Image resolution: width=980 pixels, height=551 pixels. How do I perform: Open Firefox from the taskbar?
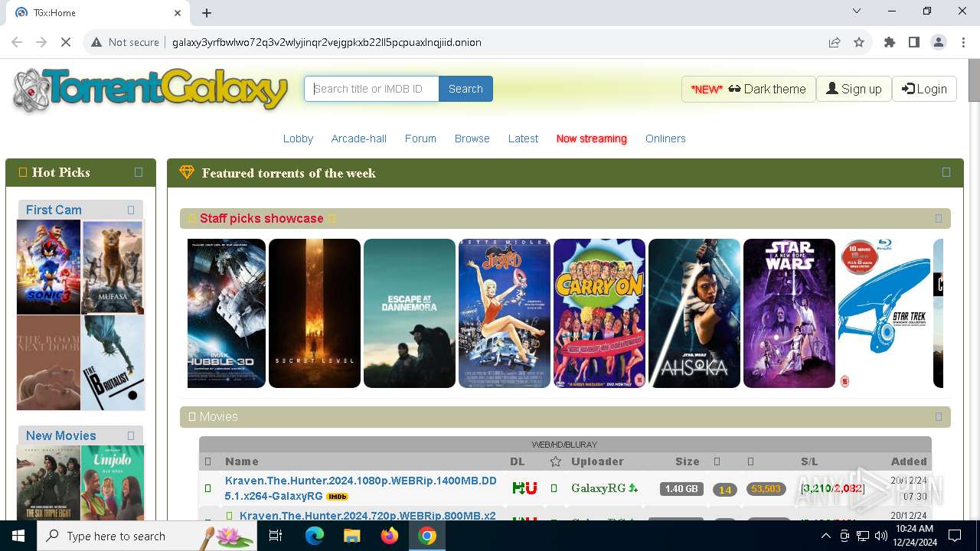click(x=390, y=536)
